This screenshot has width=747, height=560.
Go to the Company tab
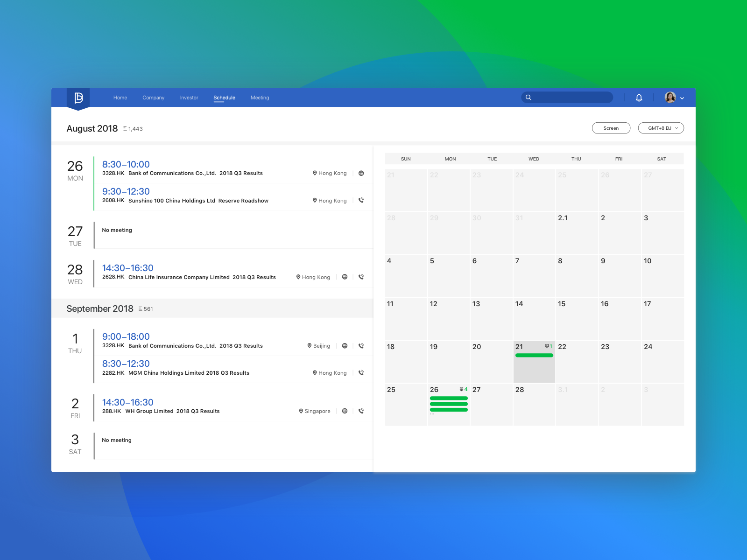[x=153, y=98]
